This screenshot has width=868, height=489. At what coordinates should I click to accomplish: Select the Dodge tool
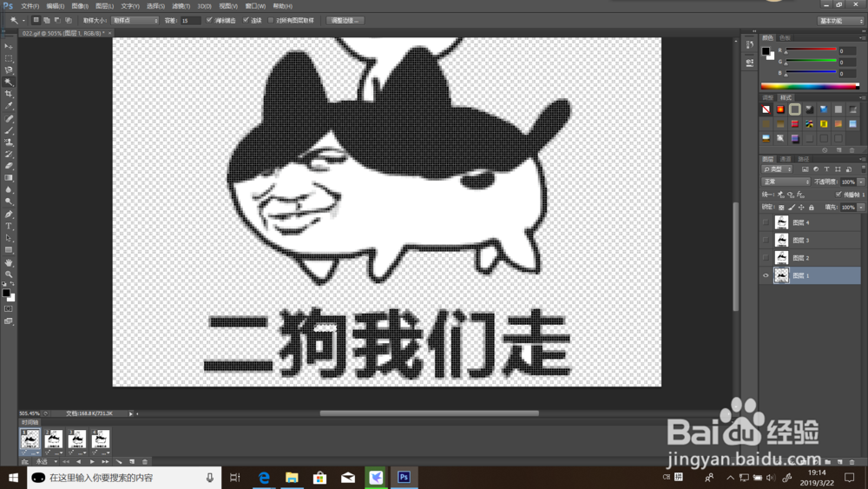(x=9, y=202)
